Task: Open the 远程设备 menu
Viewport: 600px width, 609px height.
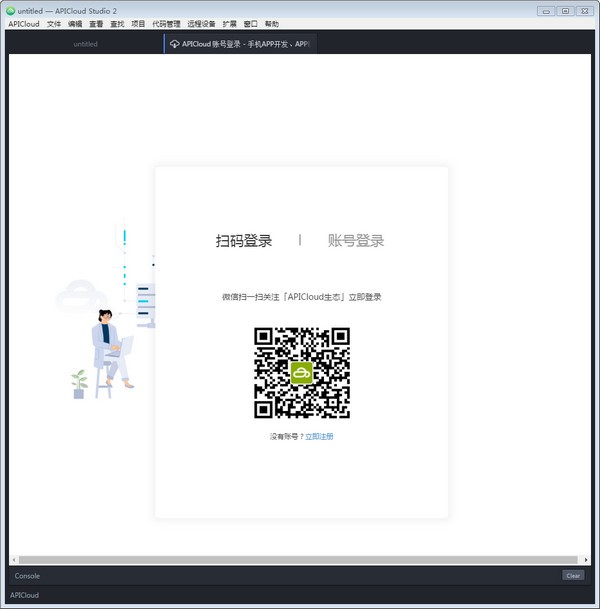Action: (x=201, y=23)
